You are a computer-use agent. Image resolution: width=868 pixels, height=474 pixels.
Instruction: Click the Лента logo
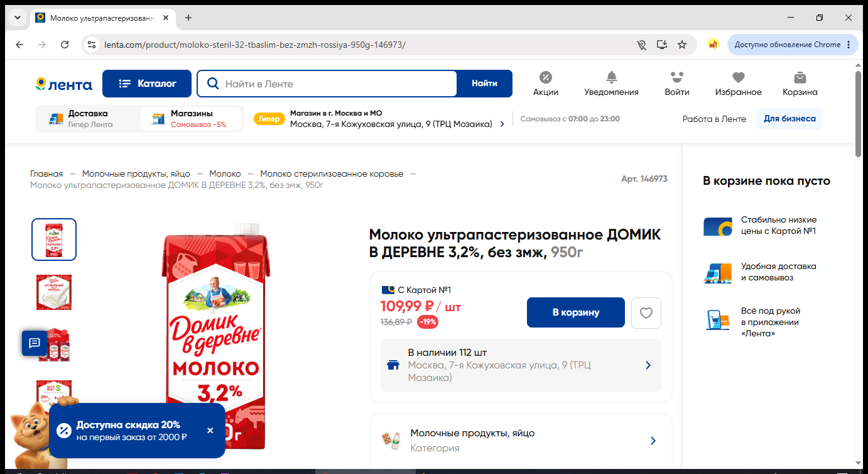pyautogui.click(x=63, y=84)
